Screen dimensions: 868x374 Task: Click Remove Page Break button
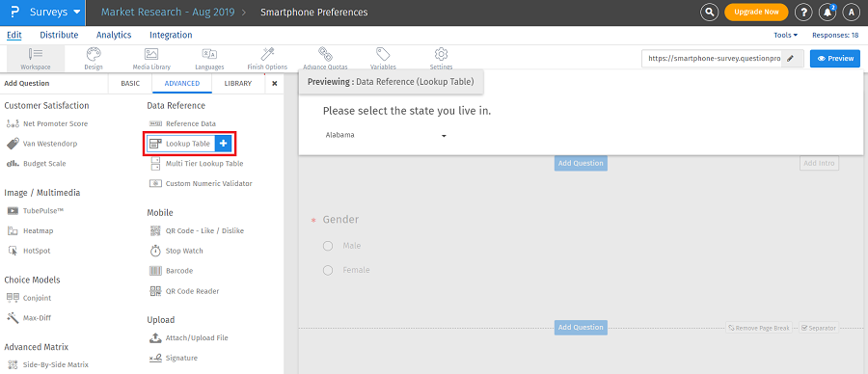click(759, 328)
